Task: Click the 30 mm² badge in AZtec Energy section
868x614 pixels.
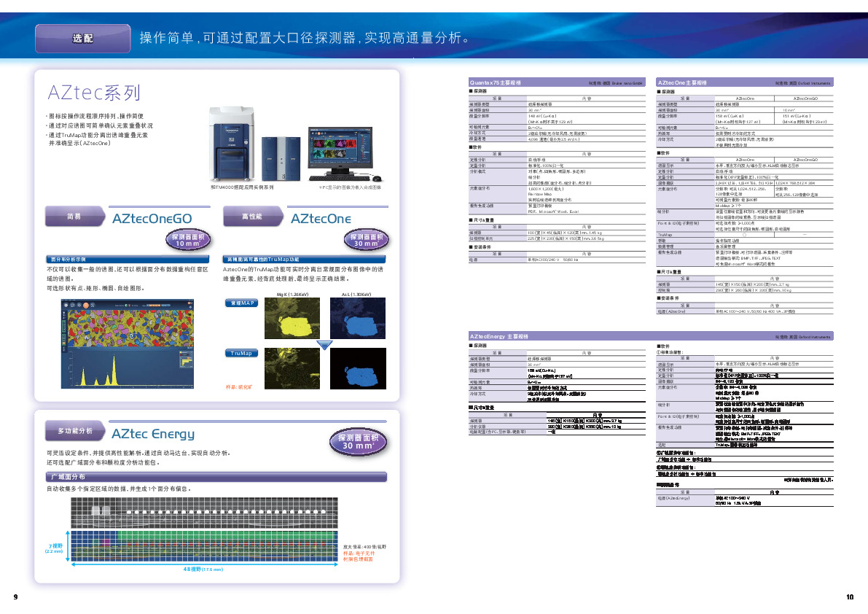Action: coord(358,441)
